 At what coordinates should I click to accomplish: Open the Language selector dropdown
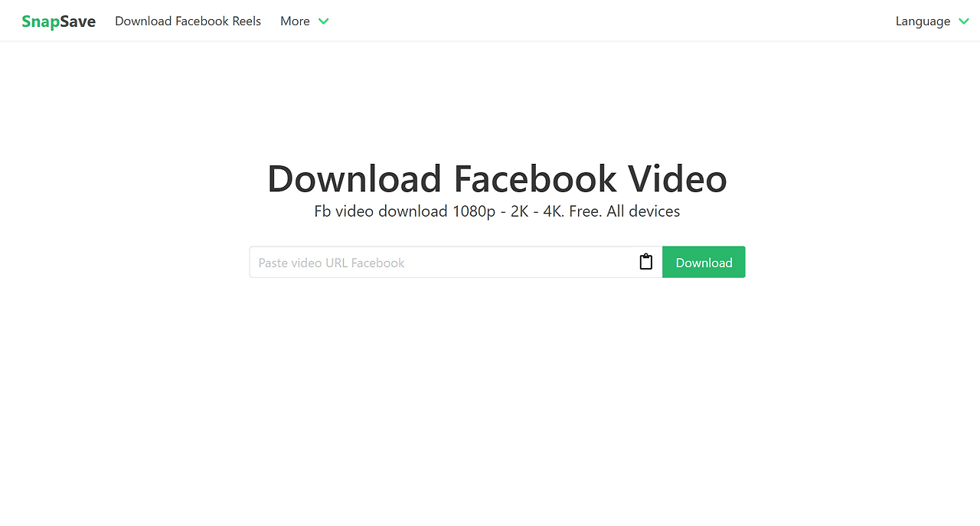[x=933, y=21]
